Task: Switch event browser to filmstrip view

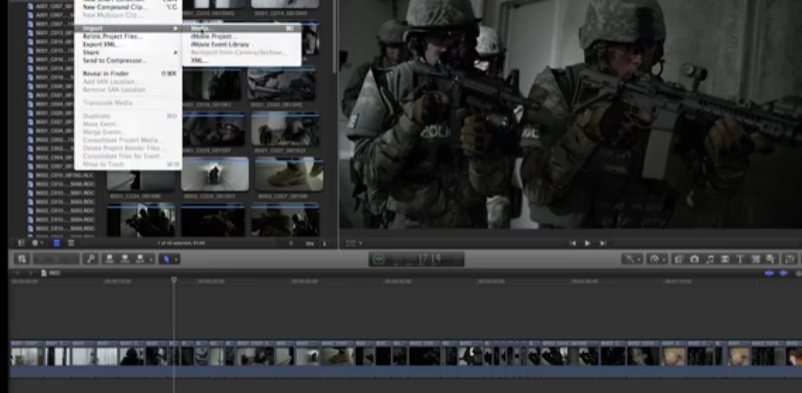Action: [x=56, y=243]
